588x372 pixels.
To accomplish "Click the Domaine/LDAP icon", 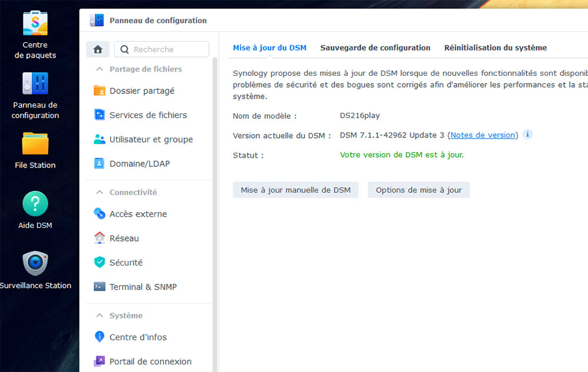I will (99, 163).
